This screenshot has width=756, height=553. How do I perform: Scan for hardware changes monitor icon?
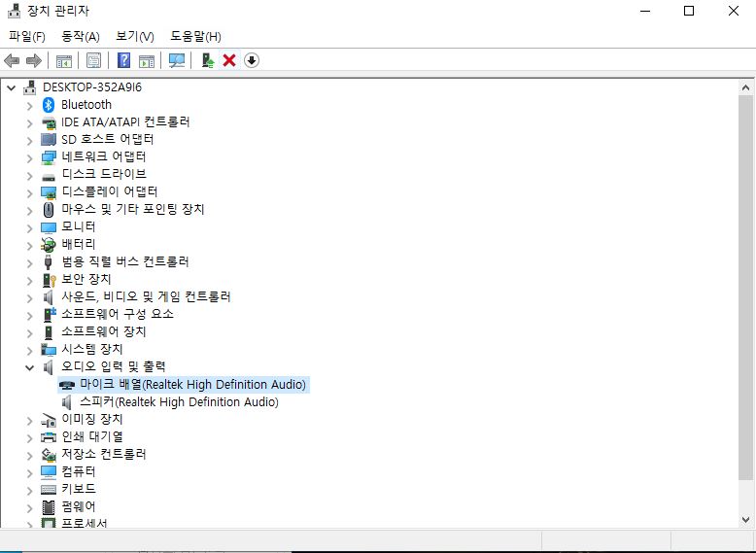pyautogui.click(x=177, y=61)
